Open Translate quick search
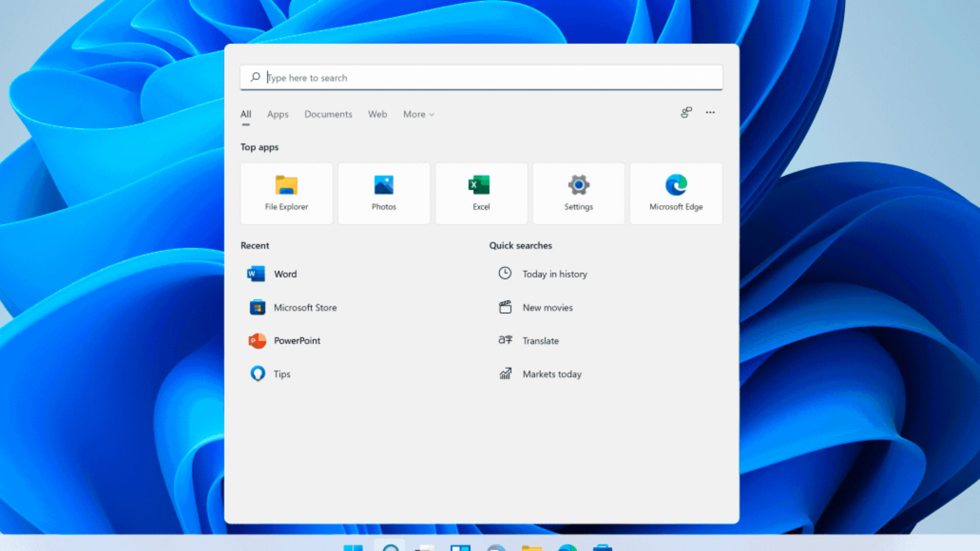This screenshot has height=551, width=980. pos(541,341)
